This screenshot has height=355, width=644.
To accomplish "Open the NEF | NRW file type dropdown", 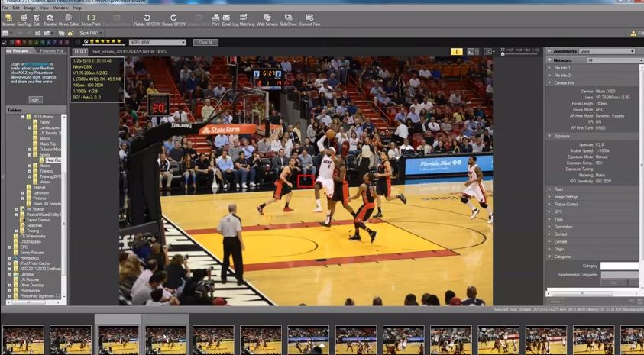I will [x=157, y=42].
